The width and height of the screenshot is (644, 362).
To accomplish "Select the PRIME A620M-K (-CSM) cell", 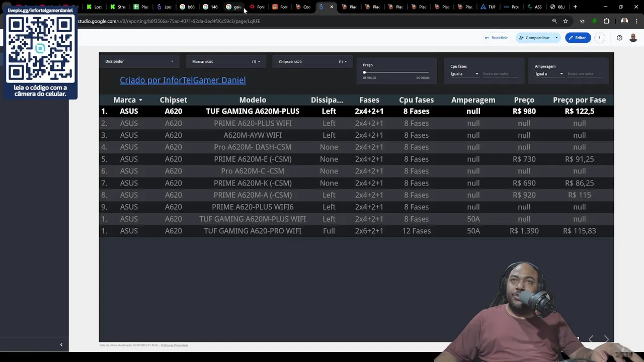I will 253,183.
